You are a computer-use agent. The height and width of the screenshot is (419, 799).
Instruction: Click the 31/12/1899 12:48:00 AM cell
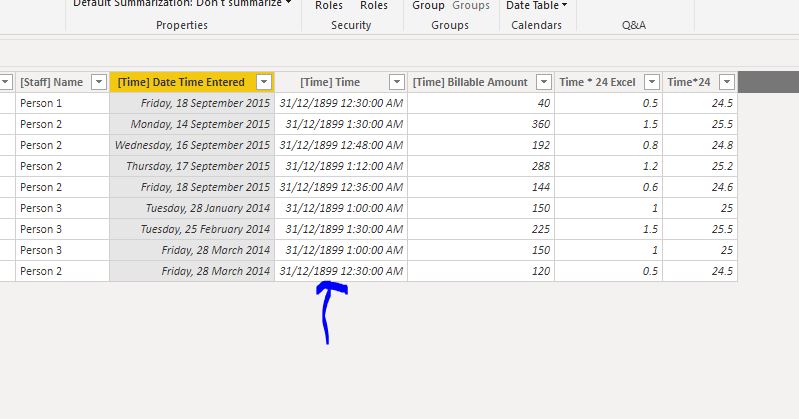click(x=341, y=145)
